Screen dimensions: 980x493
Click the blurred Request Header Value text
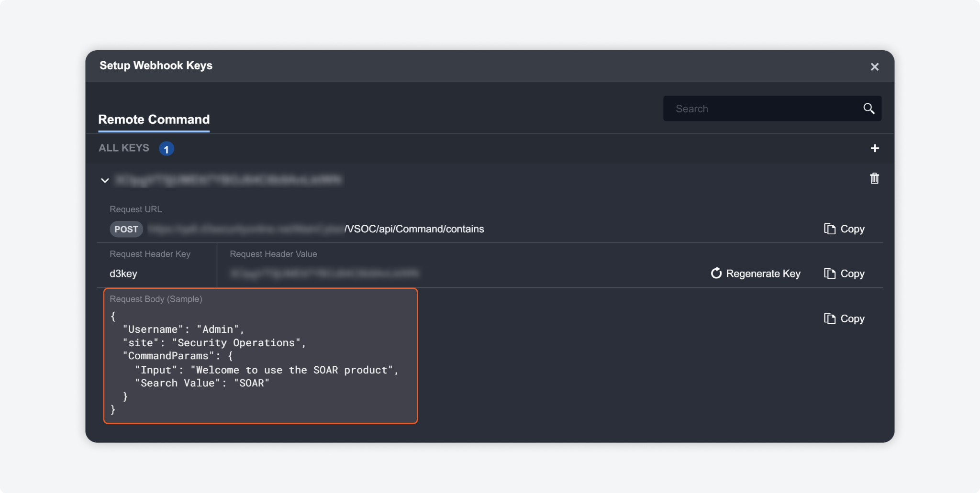tap(324, 274)
